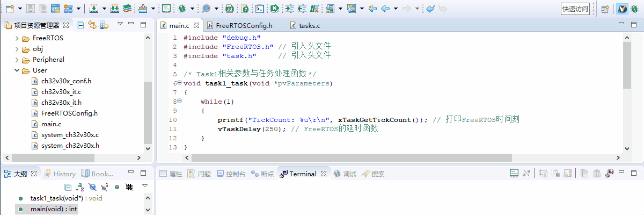Click the New file wizard icon
The width and height of the screenshot is (644, 215).
pos(9,9)
